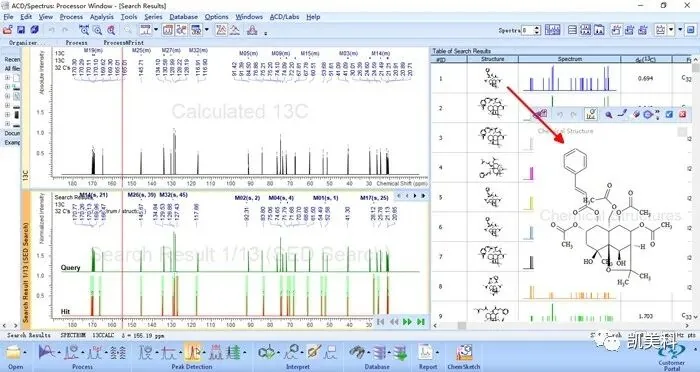This screenshot has height=372, width=700.
Task: Click the highlighted peak picking icon in Peak Detection
Action: [x=193, y=352]
